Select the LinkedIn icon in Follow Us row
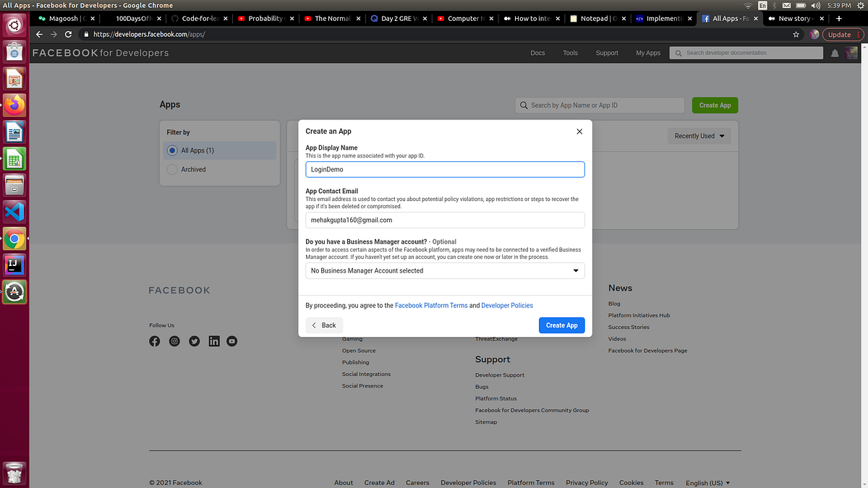 pos(213,341)
